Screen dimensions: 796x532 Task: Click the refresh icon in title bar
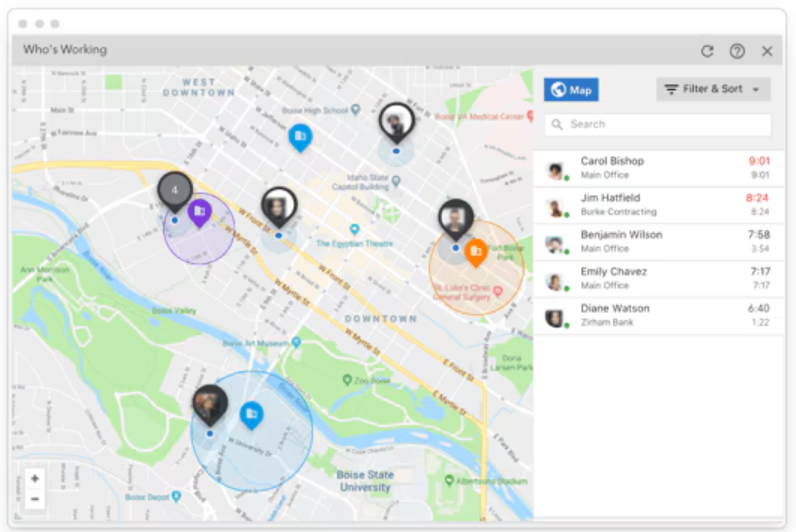pyautogui.click(x=707, y=51)
